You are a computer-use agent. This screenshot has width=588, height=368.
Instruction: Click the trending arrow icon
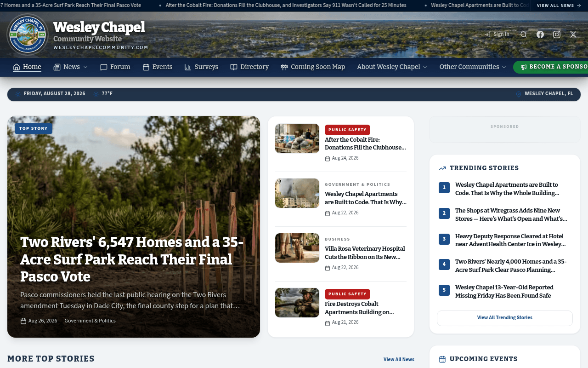(442, 168)
